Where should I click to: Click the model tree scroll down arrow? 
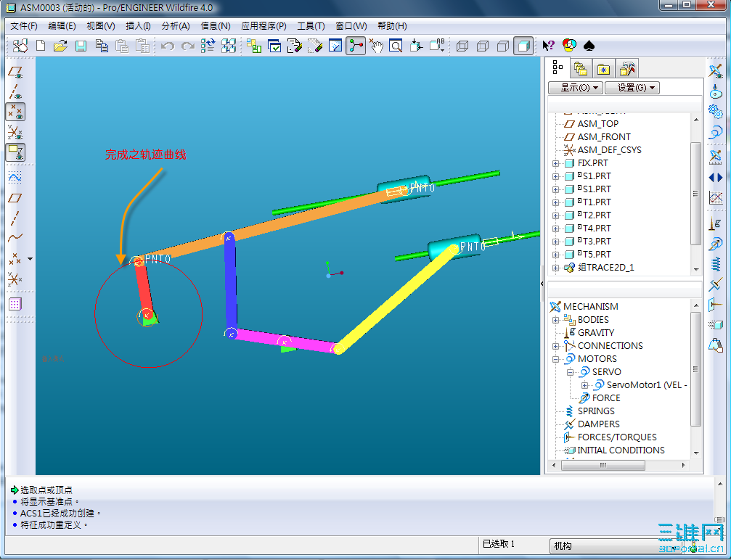(x=696, y=269)
